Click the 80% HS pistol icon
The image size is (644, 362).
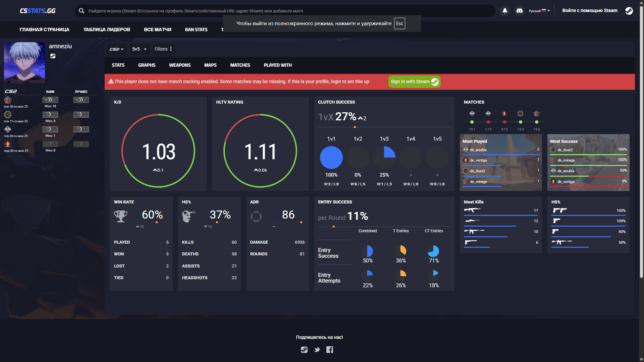click(555, 231)
